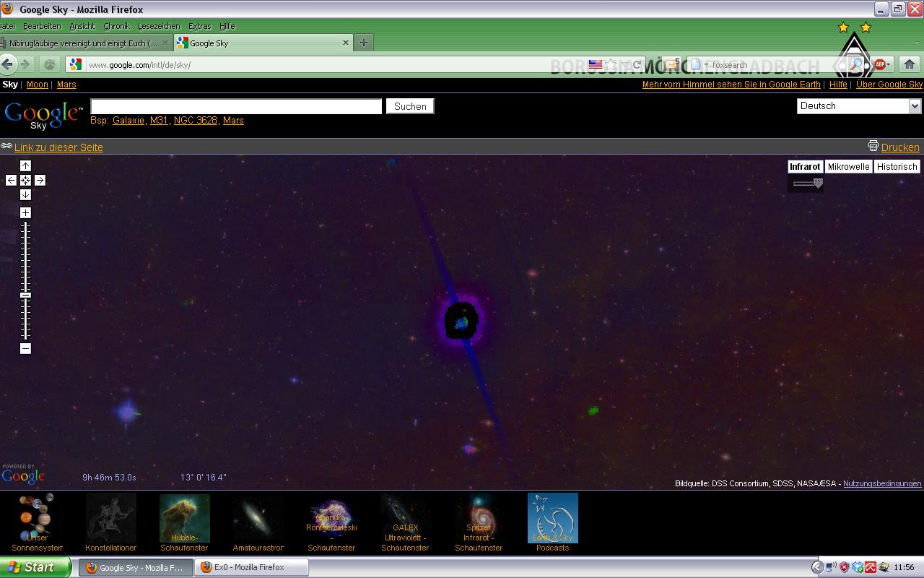The image size is (924, 578).
Task: Open the M31 example link
Action: point(159,121)
